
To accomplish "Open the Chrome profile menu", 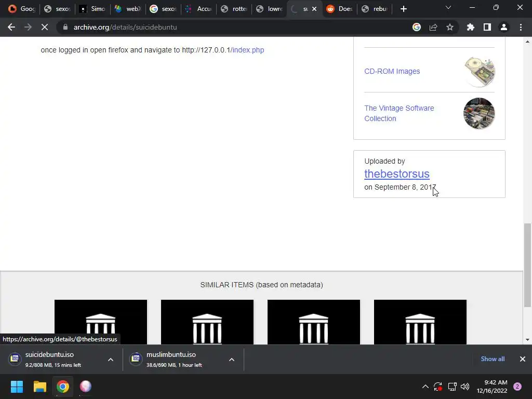I will pos(504,27).
